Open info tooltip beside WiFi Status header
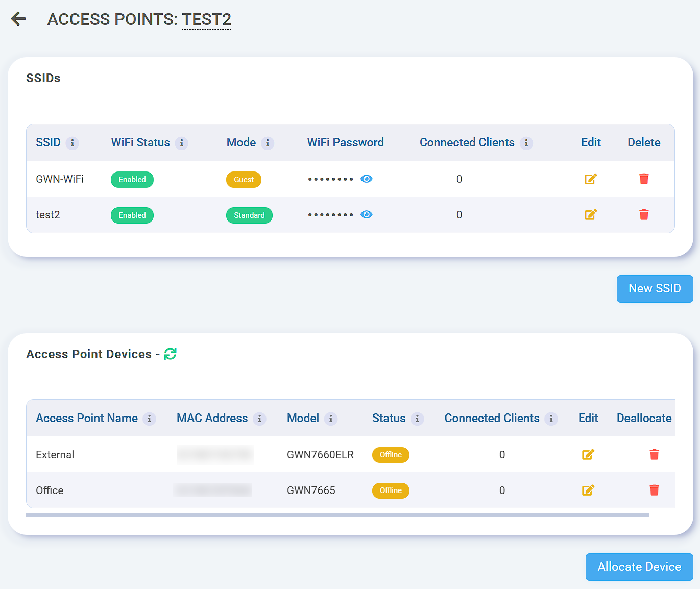Screen dimensions: 700x589 (x=181, y=143)
